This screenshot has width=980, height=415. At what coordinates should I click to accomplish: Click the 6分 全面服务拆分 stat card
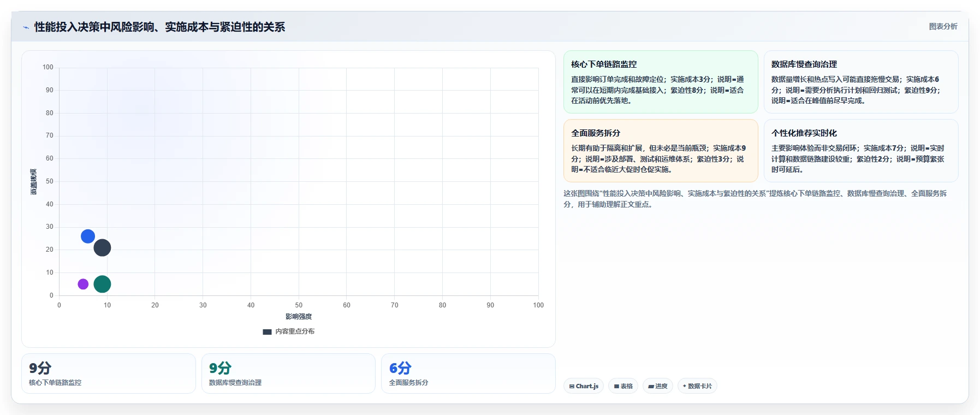[x=468, y=373]
